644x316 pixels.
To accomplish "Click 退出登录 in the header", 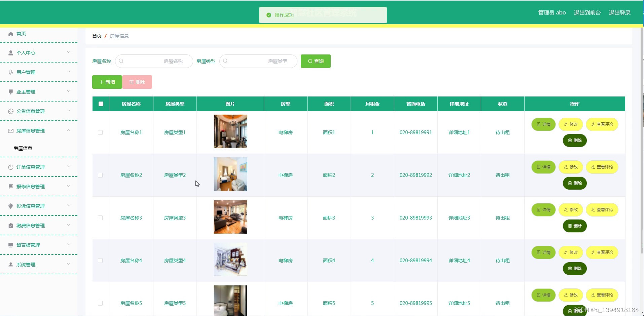I will [620, 13].
